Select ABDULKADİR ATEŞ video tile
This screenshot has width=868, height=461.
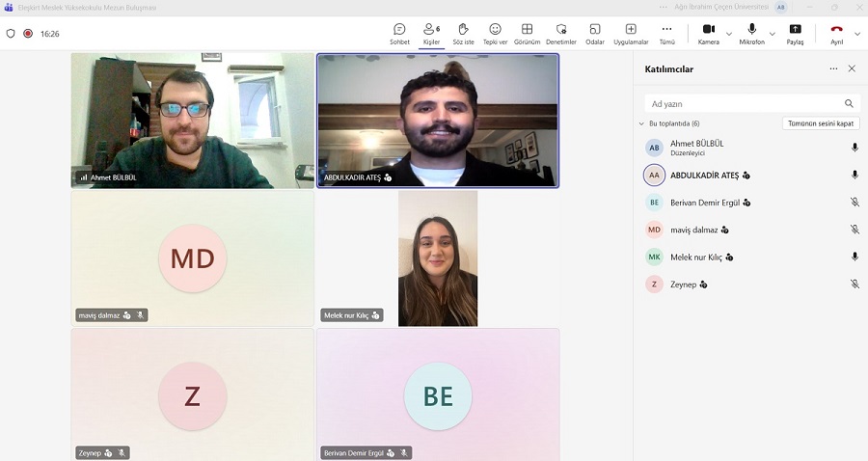[x=438, y=120]
